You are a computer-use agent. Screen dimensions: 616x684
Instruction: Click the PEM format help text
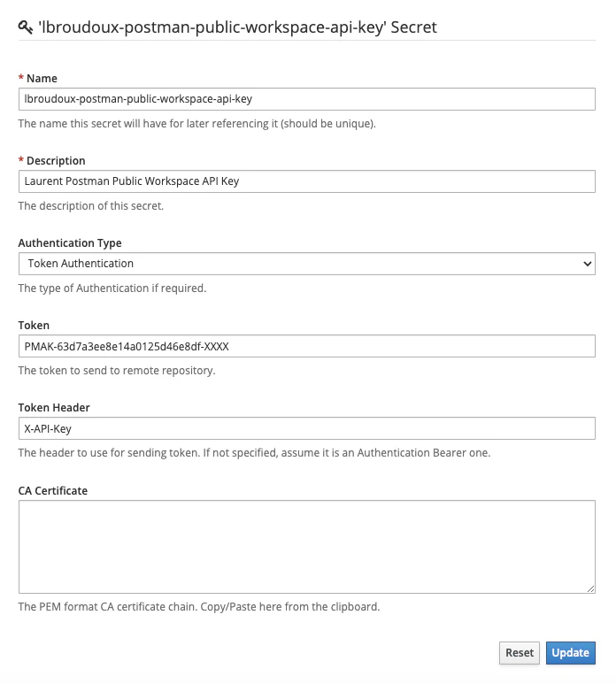[x=199, y=607]
